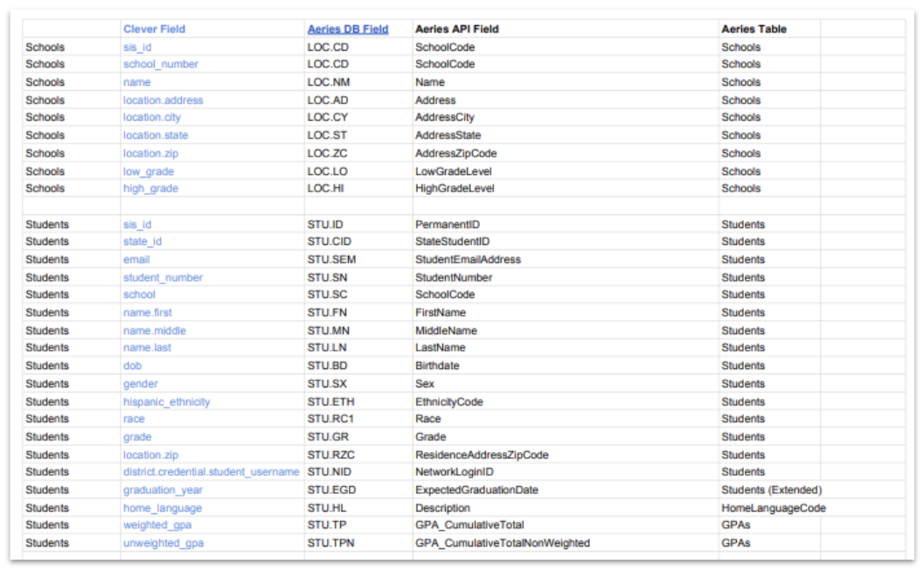The height and width of the screenshot is (571, 924).
Task: Open the state_id Clever field link
Action: 142,241
